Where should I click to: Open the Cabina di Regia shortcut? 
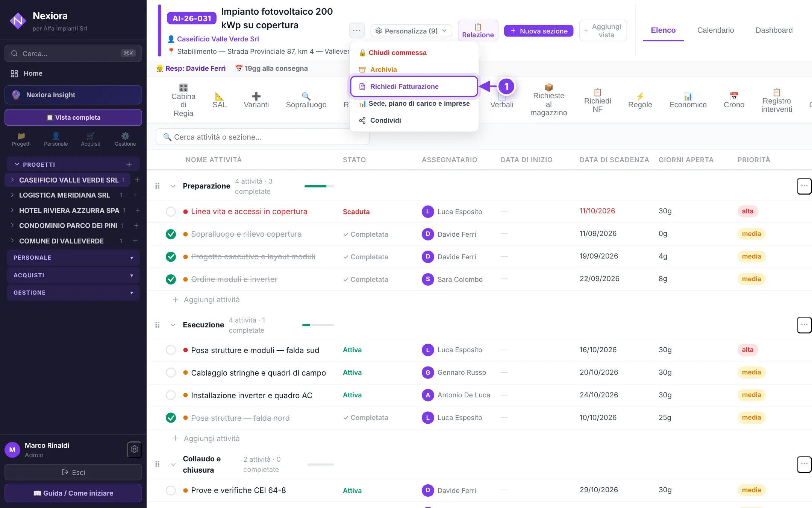point(183,100)
